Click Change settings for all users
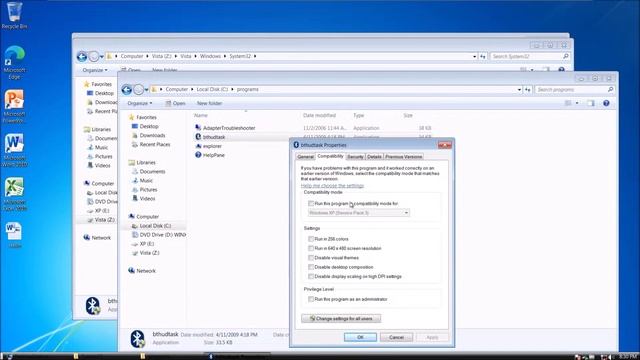 (x=341, y=318)
